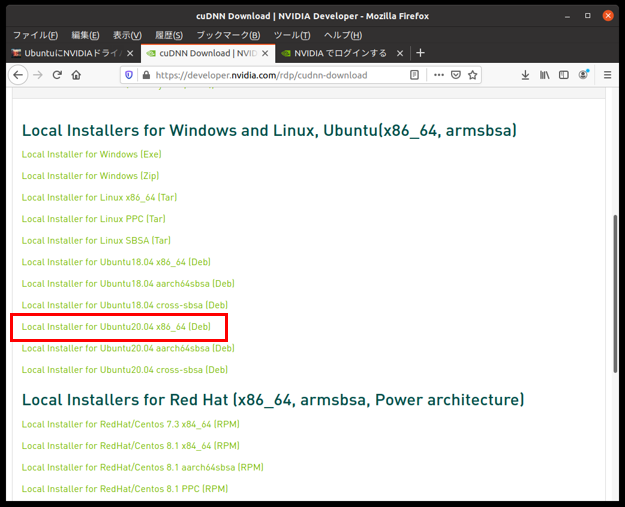Save page to Pocket
625x507 pixels.
(x=456, y=75)
